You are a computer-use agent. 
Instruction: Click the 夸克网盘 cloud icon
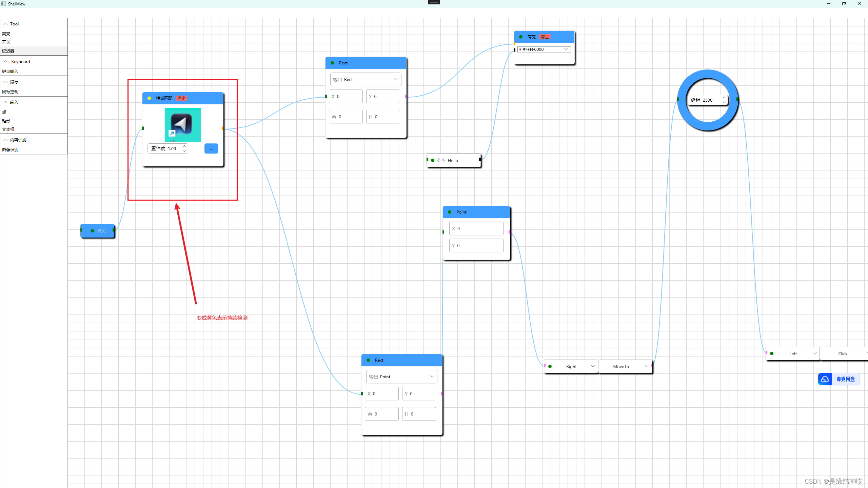[825, 379]
